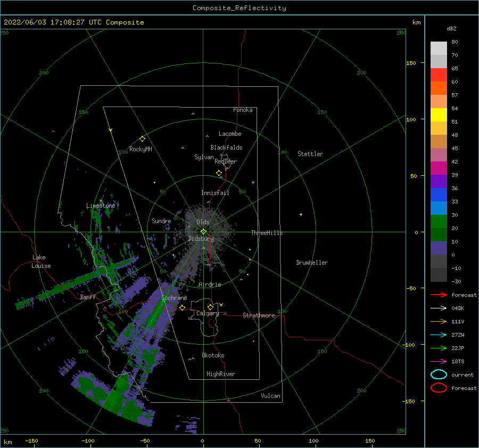Image resolution: width=479 pixels, height=448 pixels.
Task: Click the yellow radar-site diamond at map center
Action: pos(203,232)
